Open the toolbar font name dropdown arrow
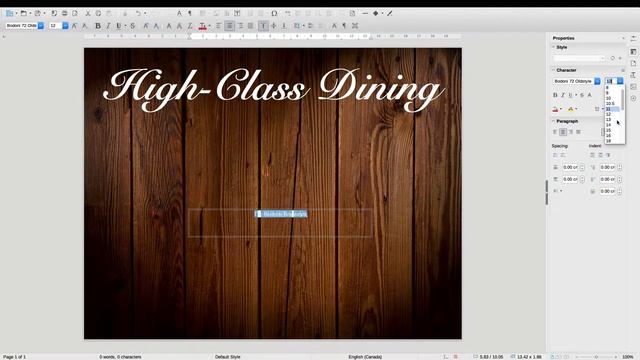 41,26
